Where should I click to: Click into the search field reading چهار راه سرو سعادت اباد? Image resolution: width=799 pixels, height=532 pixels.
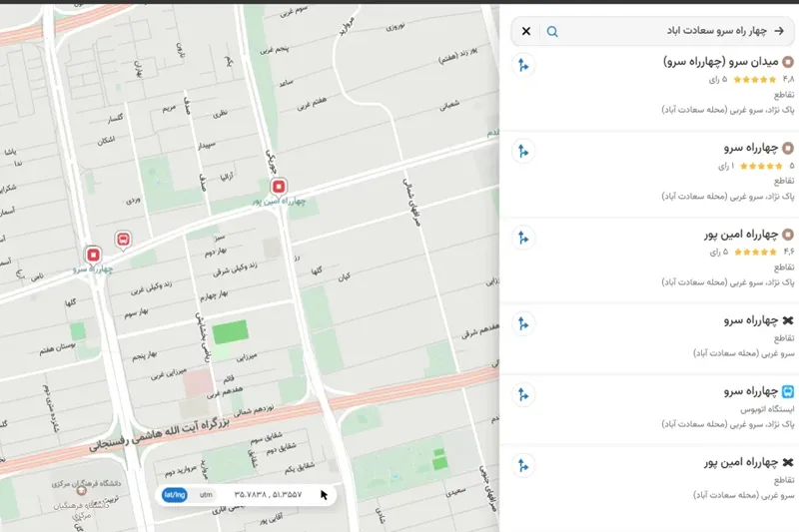716,31
